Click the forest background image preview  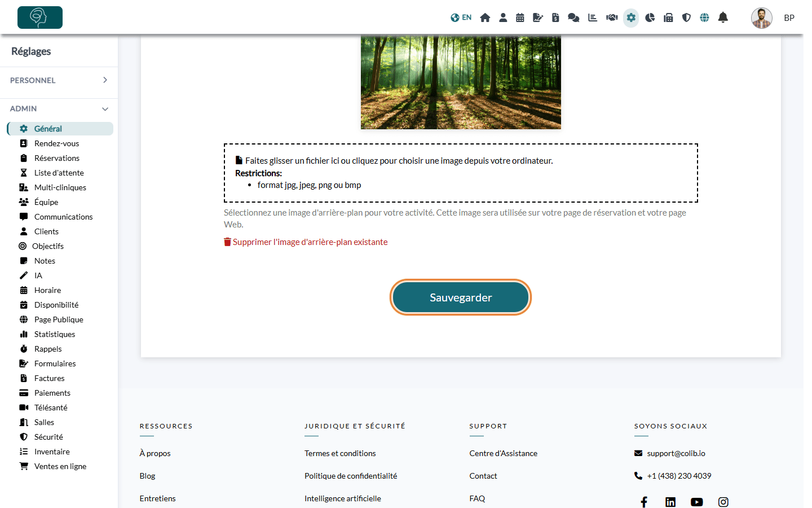click(x=461, y=82)
